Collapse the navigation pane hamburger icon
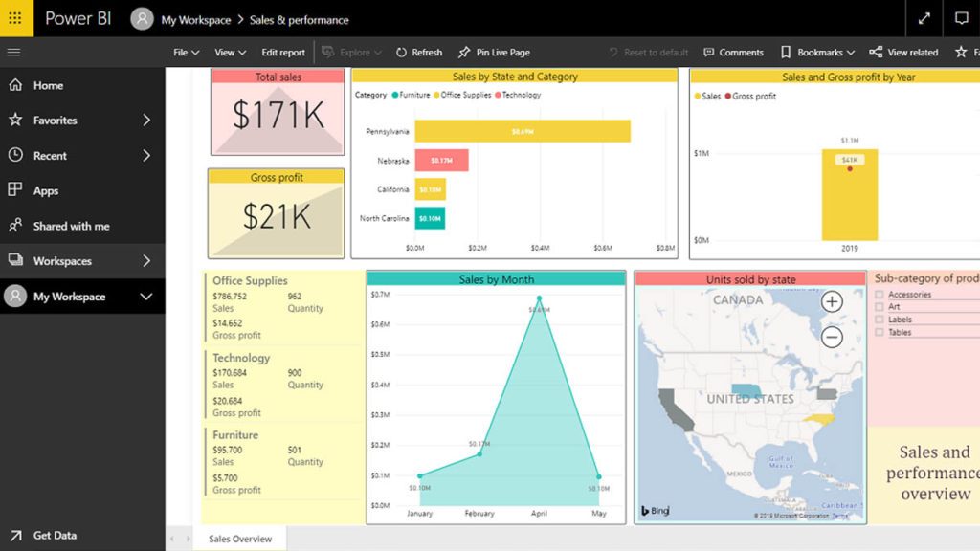Image resolution: width=980 pixels, height=551 pixels. [x=13, y=52]
